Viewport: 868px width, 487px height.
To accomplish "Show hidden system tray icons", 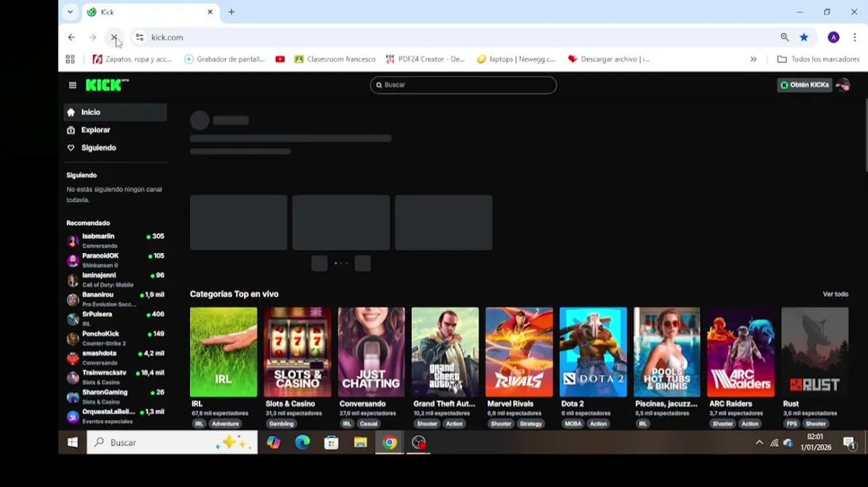I will point(759,442).
